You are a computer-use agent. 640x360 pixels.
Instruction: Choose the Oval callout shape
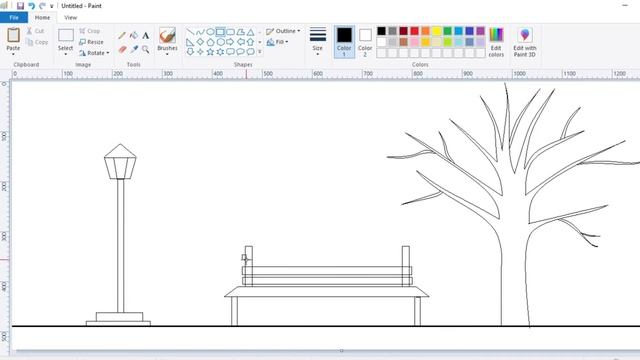240,51
